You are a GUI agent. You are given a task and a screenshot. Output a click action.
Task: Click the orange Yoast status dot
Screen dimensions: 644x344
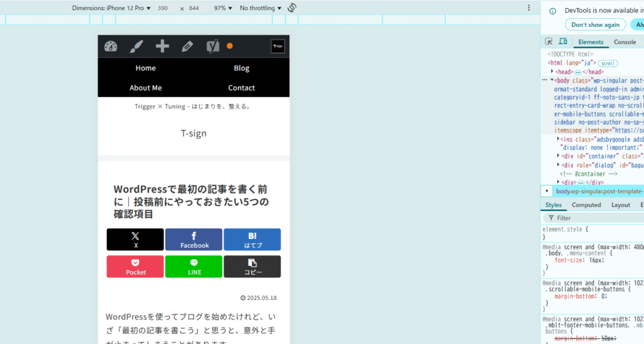click(x=230, y=46)
